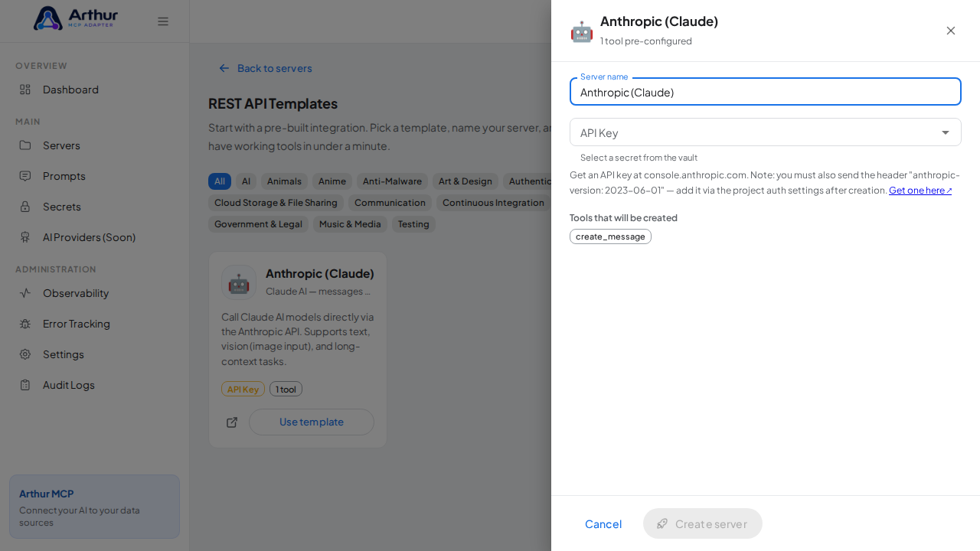Click the Servers folder icon
The width and height of the screenshot is (980, 551).
tap(25, 145)
